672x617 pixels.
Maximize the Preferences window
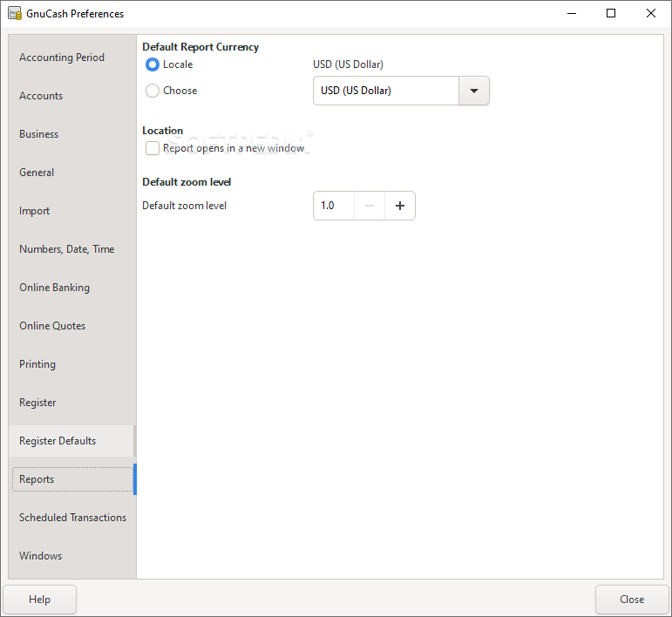pyautogui.click(x=611, y=13)
